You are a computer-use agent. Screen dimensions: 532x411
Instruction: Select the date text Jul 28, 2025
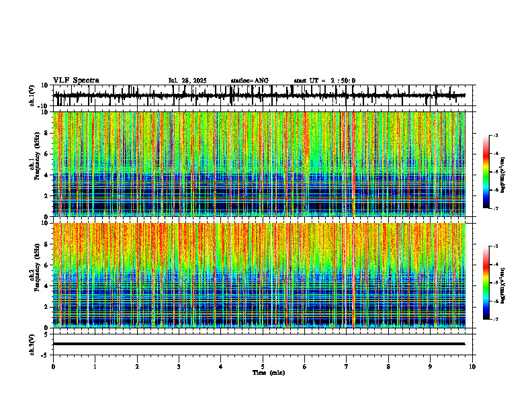pos(187,81)
